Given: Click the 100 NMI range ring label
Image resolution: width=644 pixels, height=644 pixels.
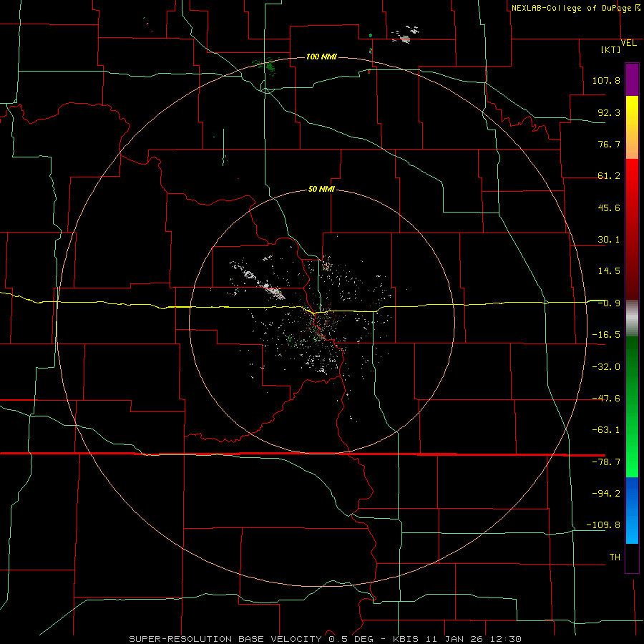Looking at the screenshot, I should coord(321,57).
